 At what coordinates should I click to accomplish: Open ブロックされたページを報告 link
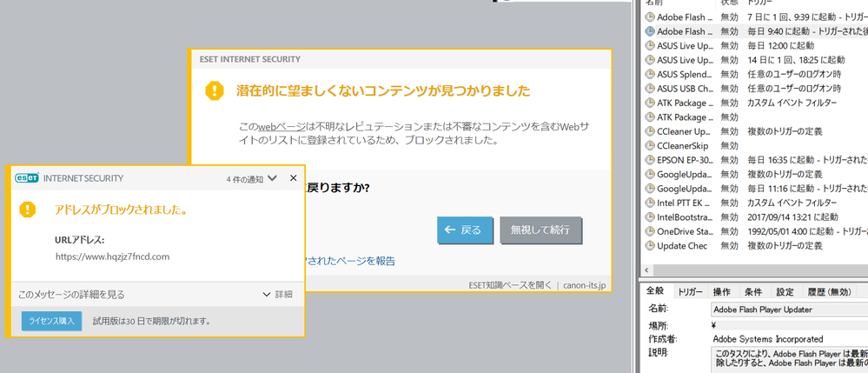click(x=350, y=261)
